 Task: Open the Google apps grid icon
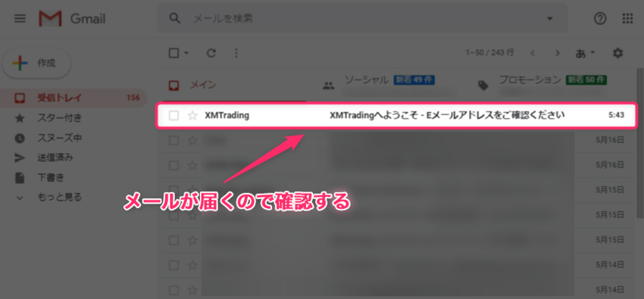[x=627, y=18]
